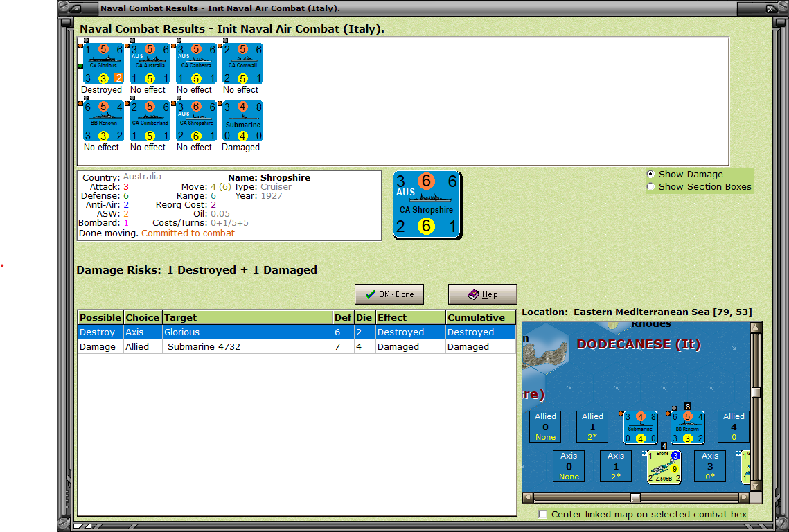
Task: Click the DODECANESE (It) map label
Action: 639,344
